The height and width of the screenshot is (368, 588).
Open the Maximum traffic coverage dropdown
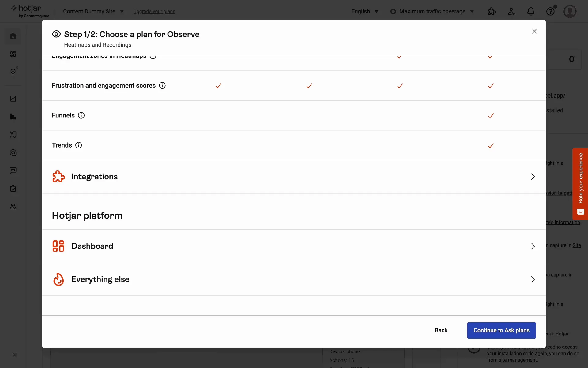point(432,12)
